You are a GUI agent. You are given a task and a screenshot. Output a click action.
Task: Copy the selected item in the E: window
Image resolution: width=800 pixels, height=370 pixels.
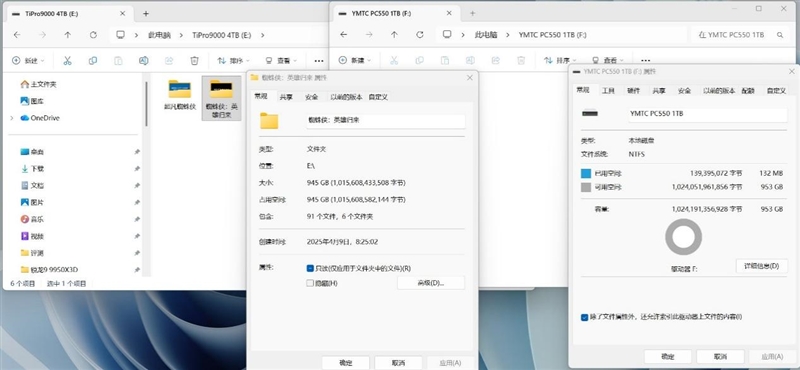tap(93, 61)
